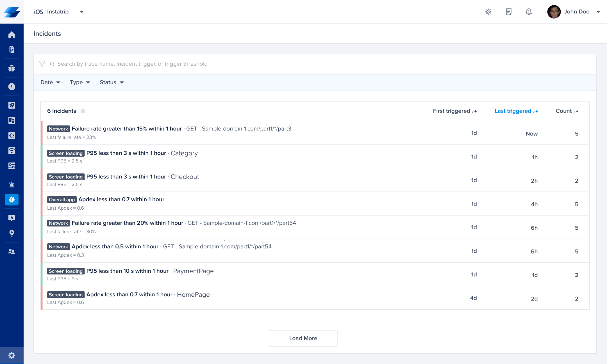The width and height of the screenshot is (607, 364).
Task: Sort by Last triggered column
Action: [516, 111]
